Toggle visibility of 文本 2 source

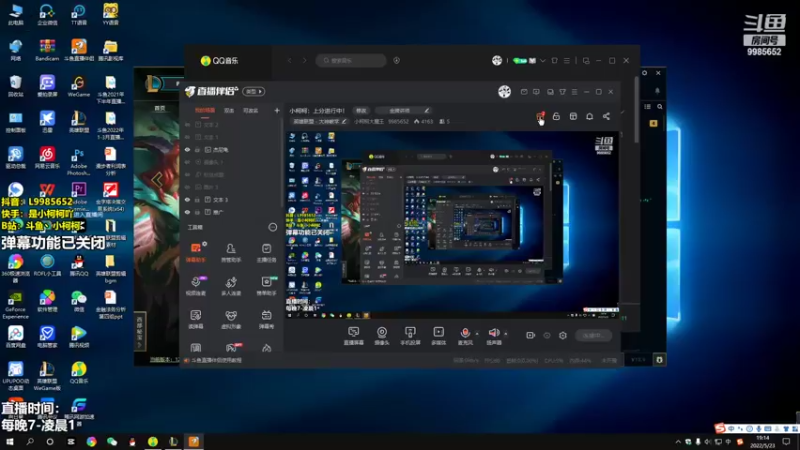pyautogui.click(x=187, y=124)
